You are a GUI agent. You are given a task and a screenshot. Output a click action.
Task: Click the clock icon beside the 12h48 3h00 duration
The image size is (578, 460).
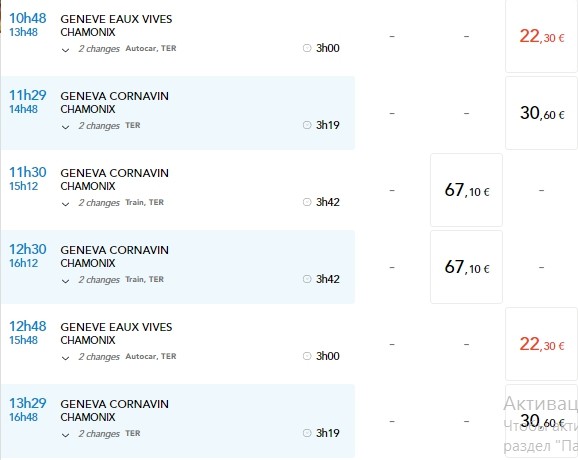point(307,356)
